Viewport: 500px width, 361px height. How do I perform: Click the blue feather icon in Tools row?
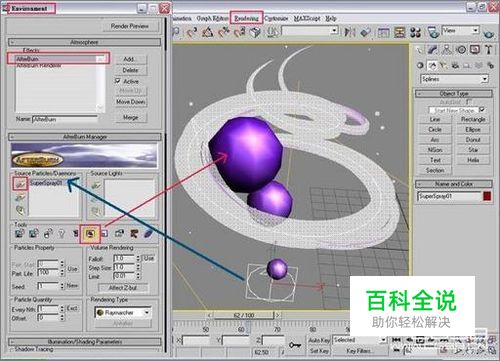tap(148, 234)
